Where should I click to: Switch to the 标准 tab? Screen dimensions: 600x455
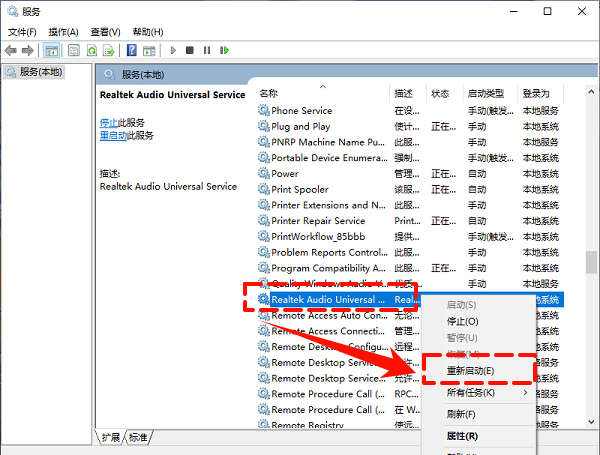coord(138,437)
